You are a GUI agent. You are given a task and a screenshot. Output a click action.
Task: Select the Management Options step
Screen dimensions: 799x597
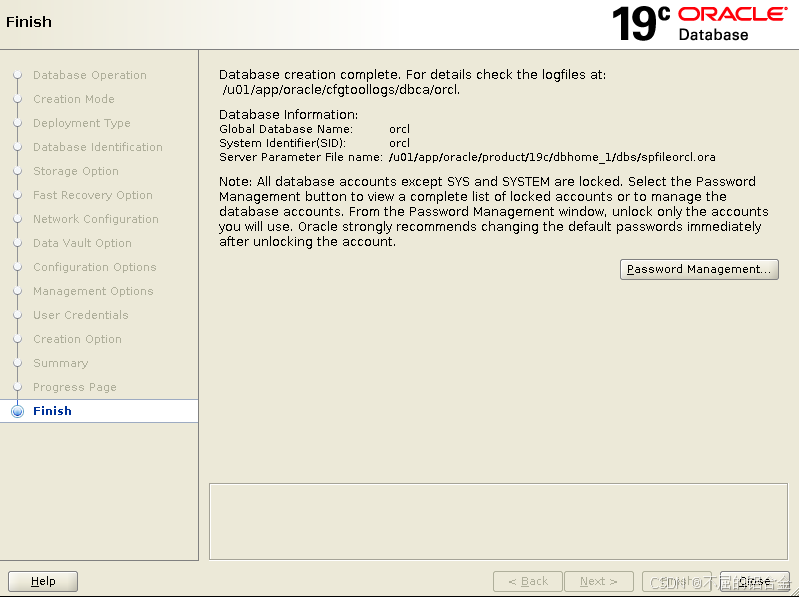point(93,291)
